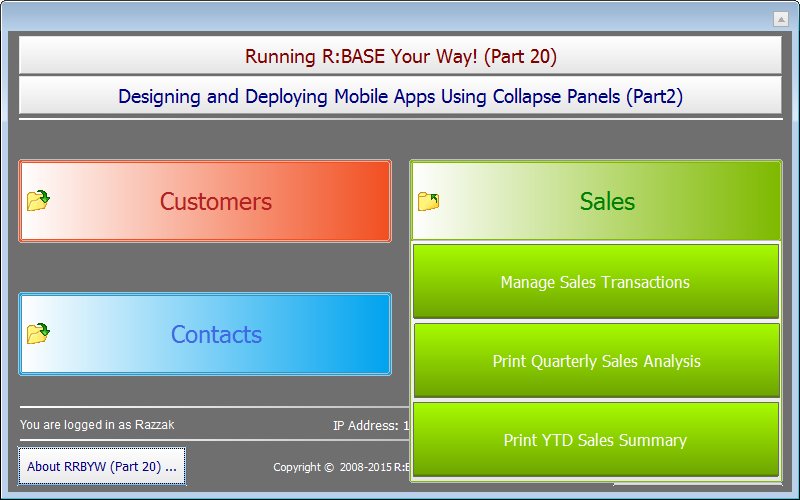Click the 'You are logged in as Razzak' text
This screenshot has height=500, width=800.
[x=97, y=425]
